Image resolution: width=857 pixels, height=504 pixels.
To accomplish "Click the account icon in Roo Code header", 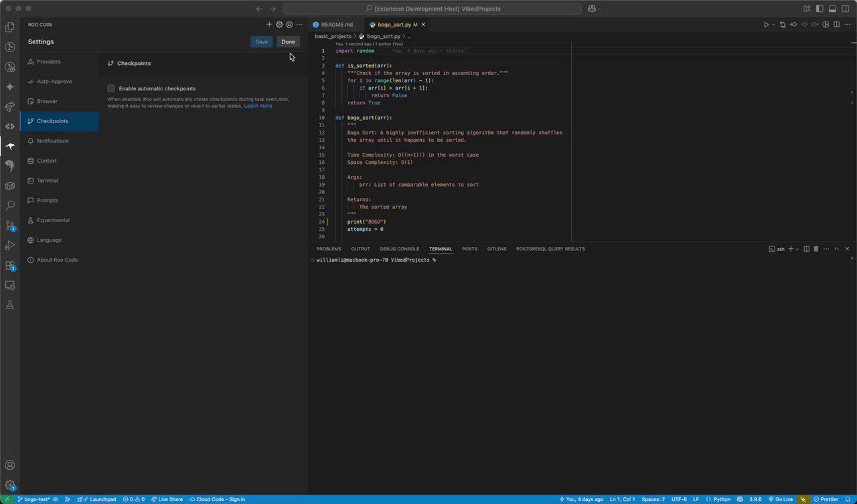I will (x=289, y=25).
